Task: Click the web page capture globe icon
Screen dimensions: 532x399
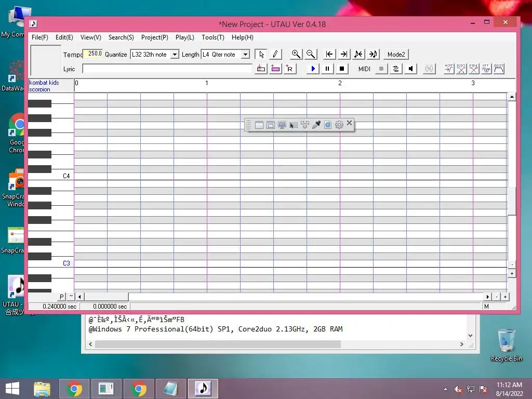Action: click(x=328, y=125)
